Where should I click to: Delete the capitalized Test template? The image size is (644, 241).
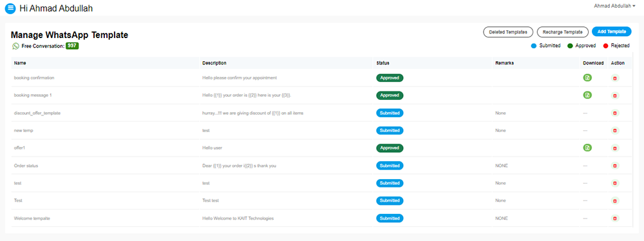tap(615, 200)
